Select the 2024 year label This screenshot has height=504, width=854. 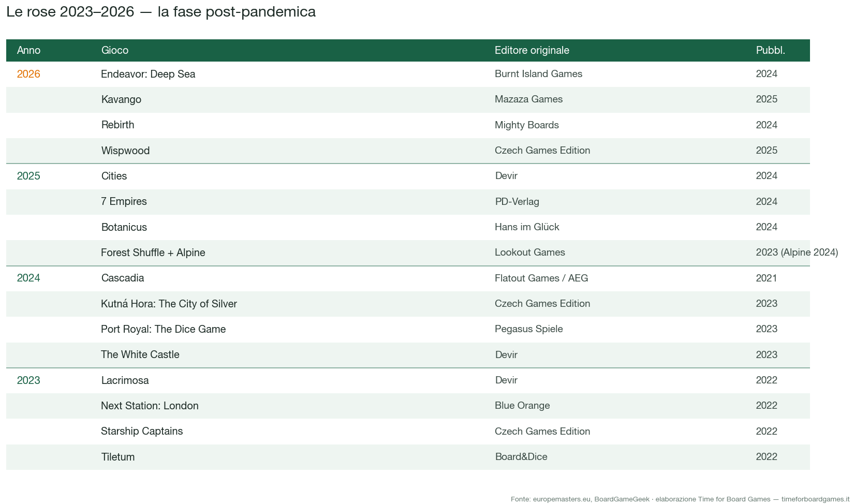coord(28,278)
